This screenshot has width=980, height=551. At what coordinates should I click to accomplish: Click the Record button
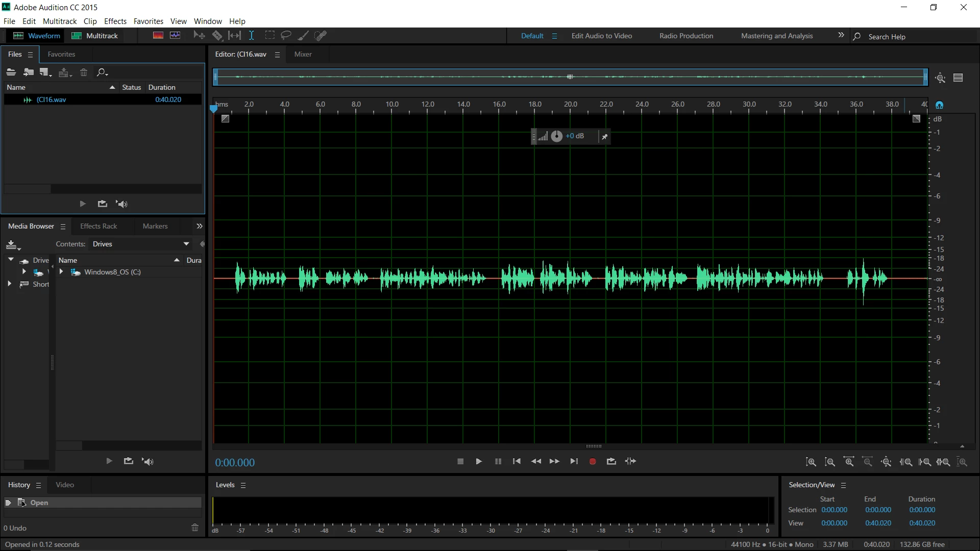tap(592, 462)
